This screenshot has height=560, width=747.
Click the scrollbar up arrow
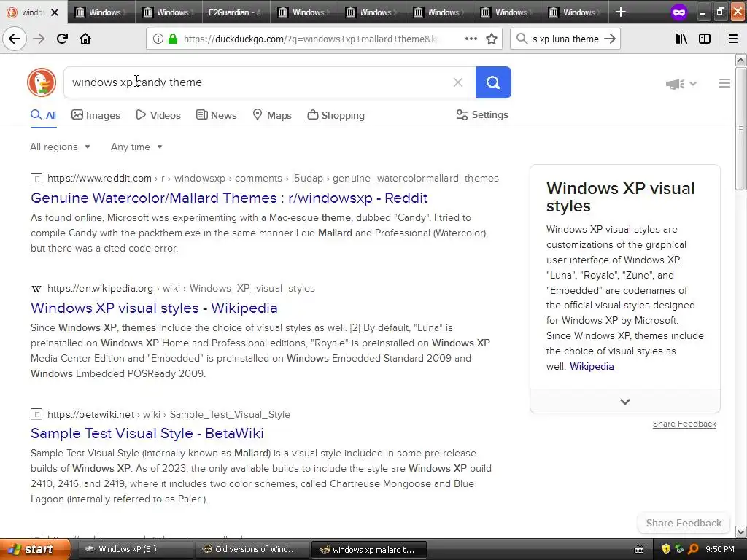coord(740,60)
